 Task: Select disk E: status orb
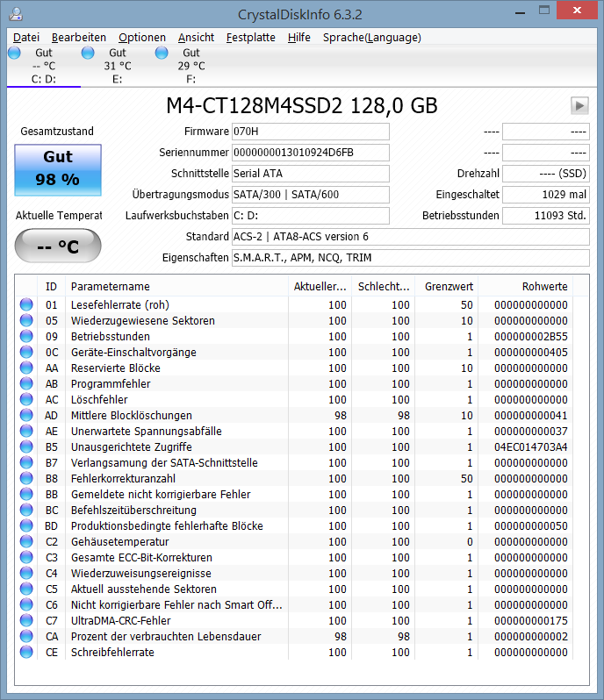(88, 53)
